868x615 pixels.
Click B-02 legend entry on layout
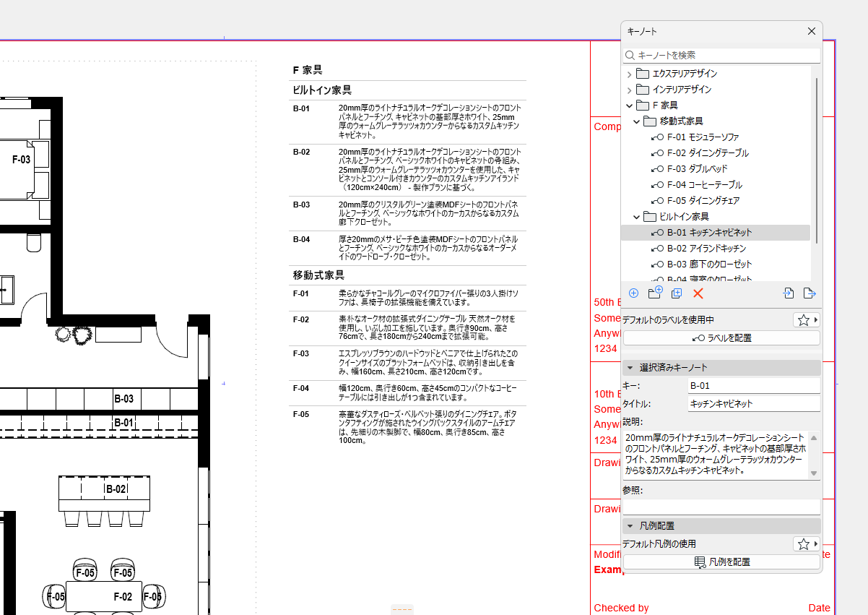click(407, 169)
